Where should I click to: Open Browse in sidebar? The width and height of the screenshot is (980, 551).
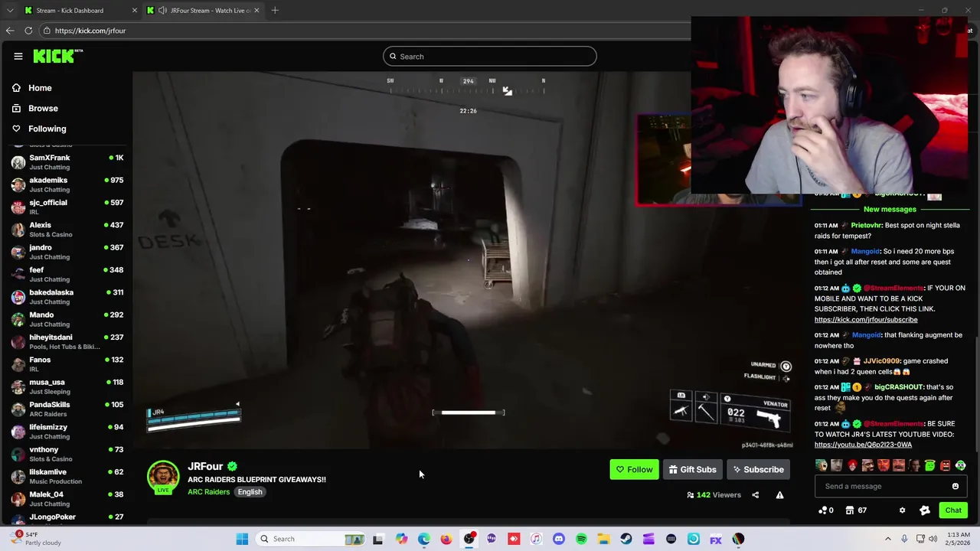tap(43, 109)
